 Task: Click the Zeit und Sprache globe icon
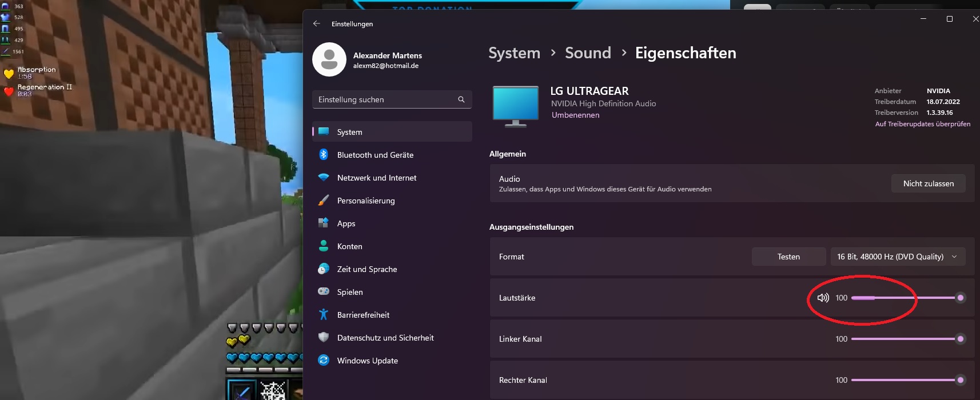point(324,269)
